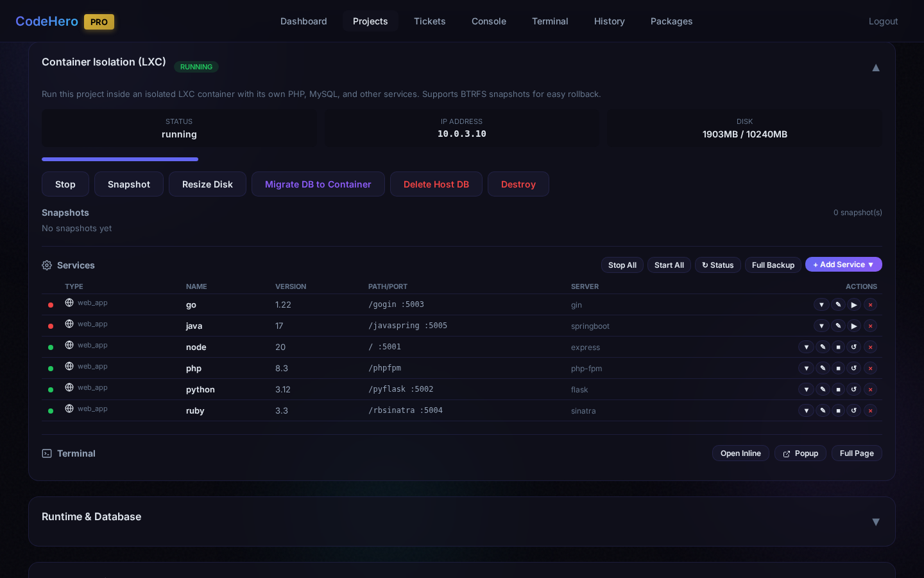Remove the go service with red X
Viewport: 924px width, 578px height.
(x=870, y=305)
